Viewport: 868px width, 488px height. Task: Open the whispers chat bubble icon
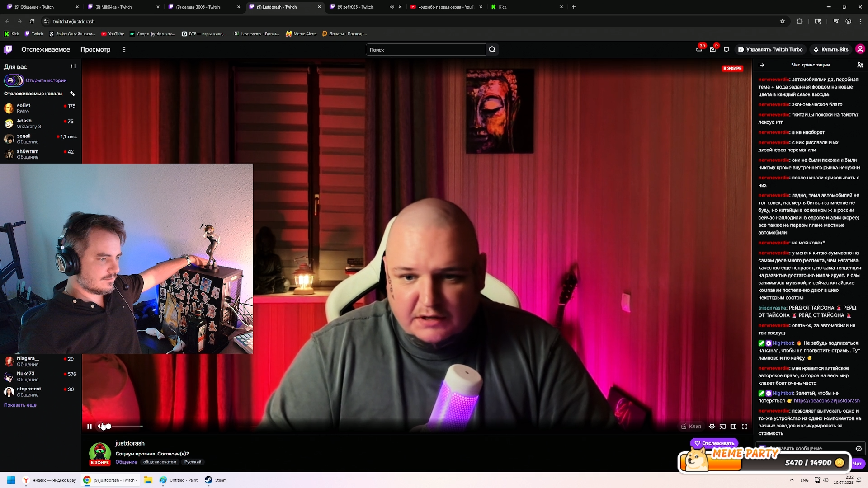(x=726, y=50)
